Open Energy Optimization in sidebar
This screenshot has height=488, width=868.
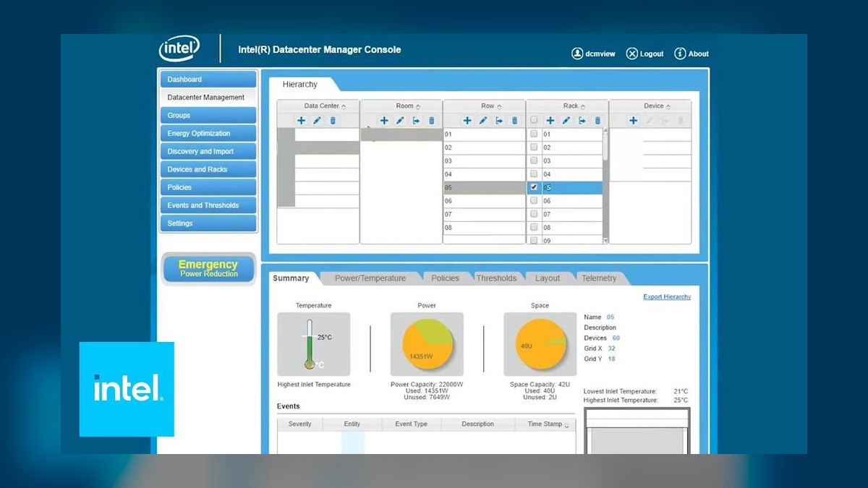208,134
